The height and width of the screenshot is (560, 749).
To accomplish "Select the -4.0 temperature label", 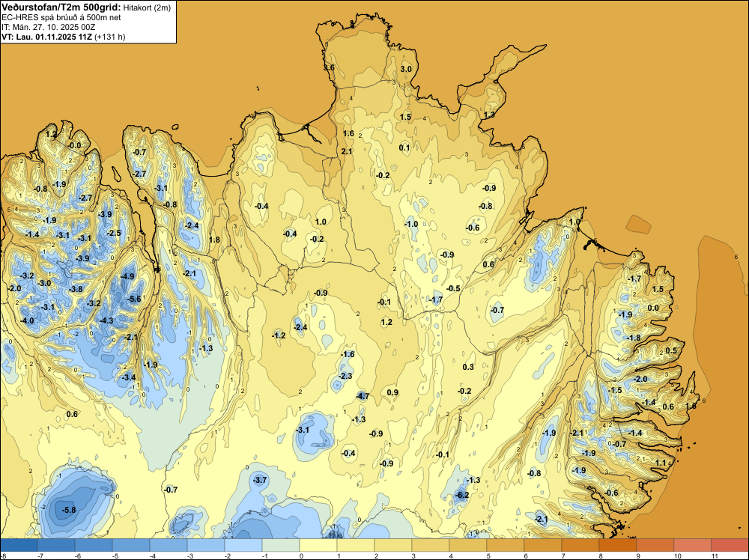I will point(27,320).
